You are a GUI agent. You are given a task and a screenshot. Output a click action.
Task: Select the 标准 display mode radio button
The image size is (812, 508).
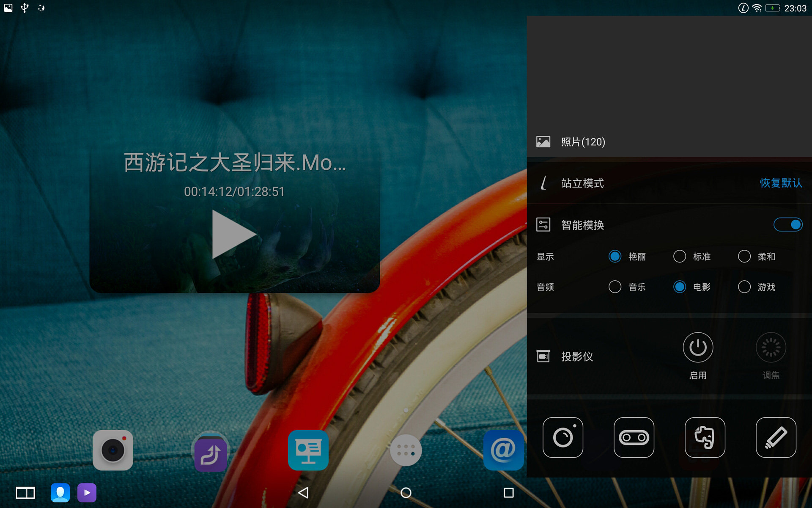click(x=680, y=256)
